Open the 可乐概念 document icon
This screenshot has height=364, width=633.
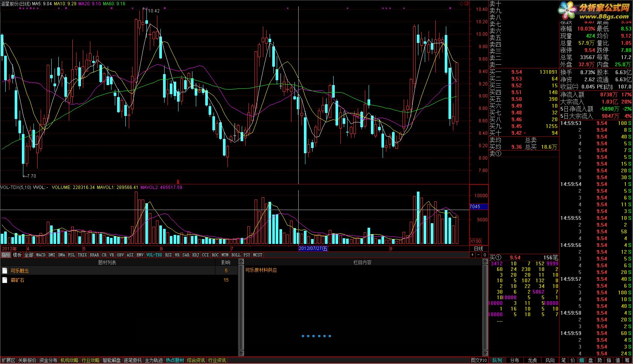point(5,271)
